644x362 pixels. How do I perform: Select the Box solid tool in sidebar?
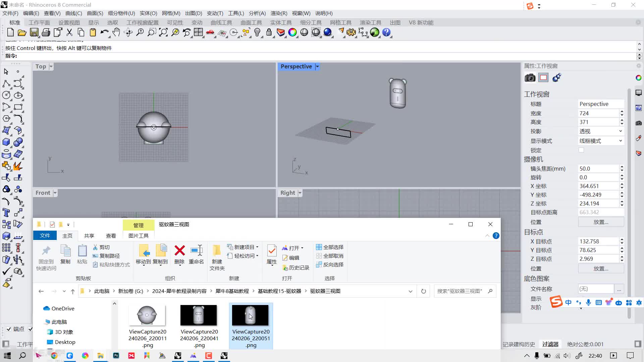(6, 142)
